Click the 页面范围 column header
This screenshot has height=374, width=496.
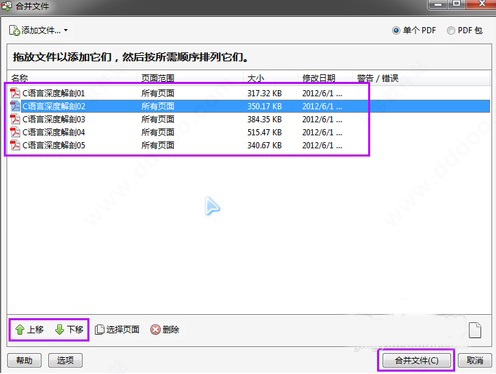(158, 78)
